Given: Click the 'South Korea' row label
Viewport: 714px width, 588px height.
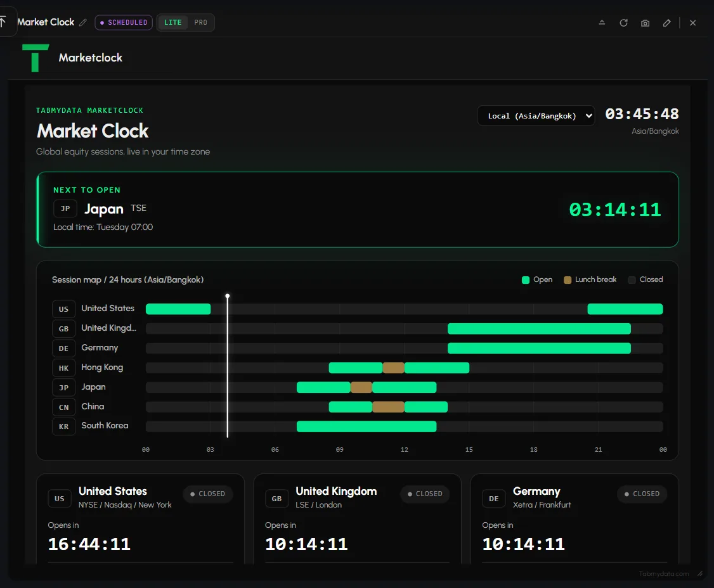Looking at the screenshot, I should tap(105, 426).
